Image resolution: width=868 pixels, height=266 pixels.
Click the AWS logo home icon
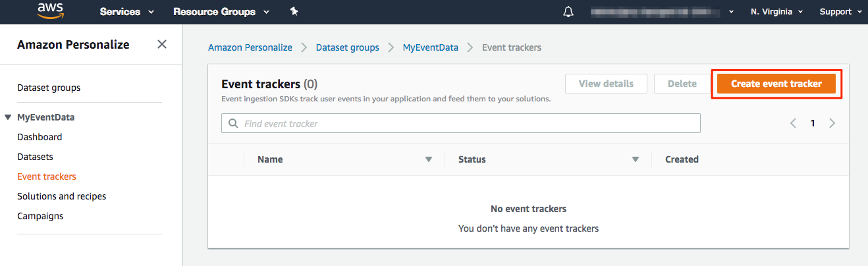point(49,11)
